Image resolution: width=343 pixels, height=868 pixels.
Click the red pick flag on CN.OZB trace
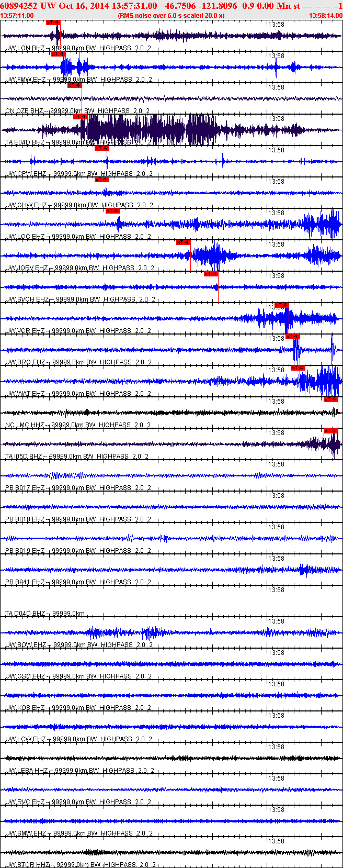coord(75,85)
